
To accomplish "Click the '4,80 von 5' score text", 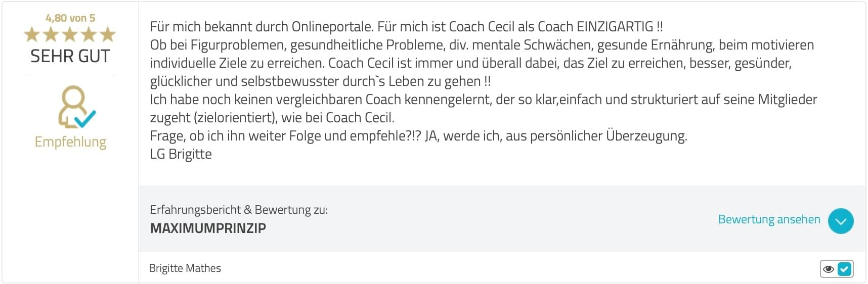I will tap(70, 18).
